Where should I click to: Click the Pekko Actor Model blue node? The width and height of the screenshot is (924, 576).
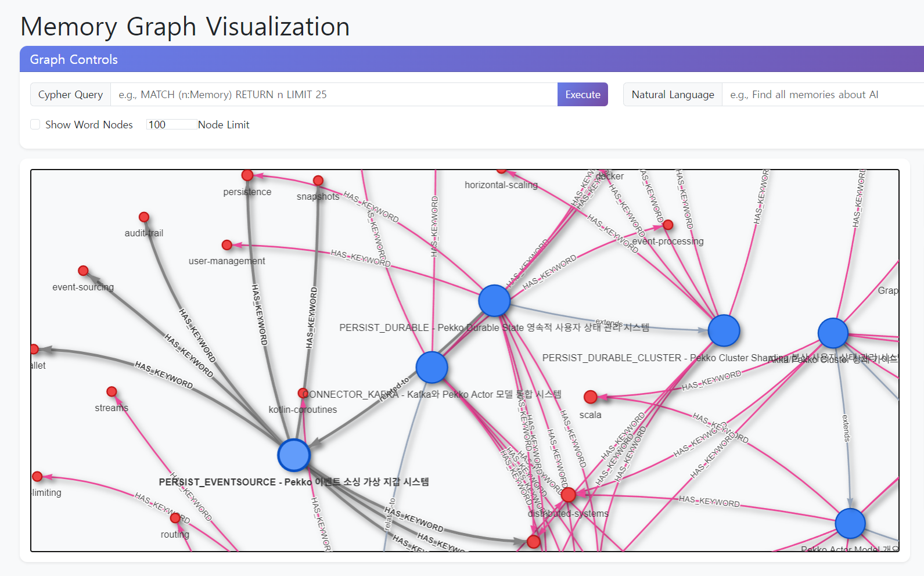(x=850, y=523)
